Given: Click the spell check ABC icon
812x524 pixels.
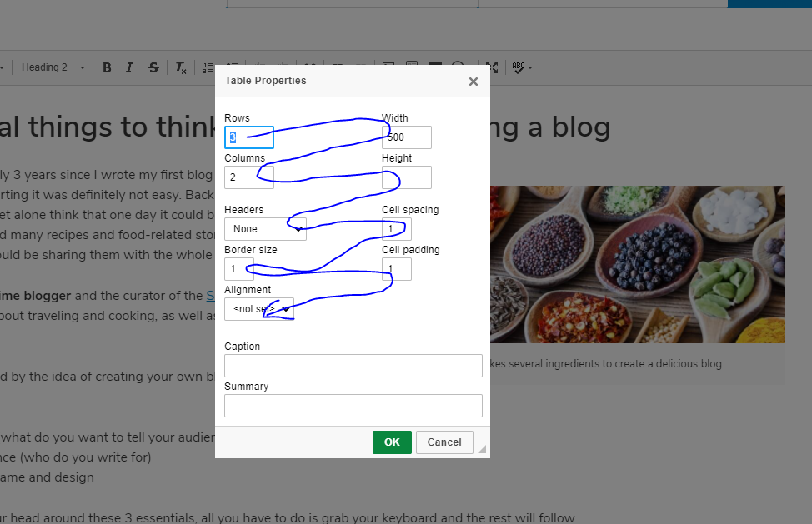Looking at the screenshot, I should click(x=518, y=67).
